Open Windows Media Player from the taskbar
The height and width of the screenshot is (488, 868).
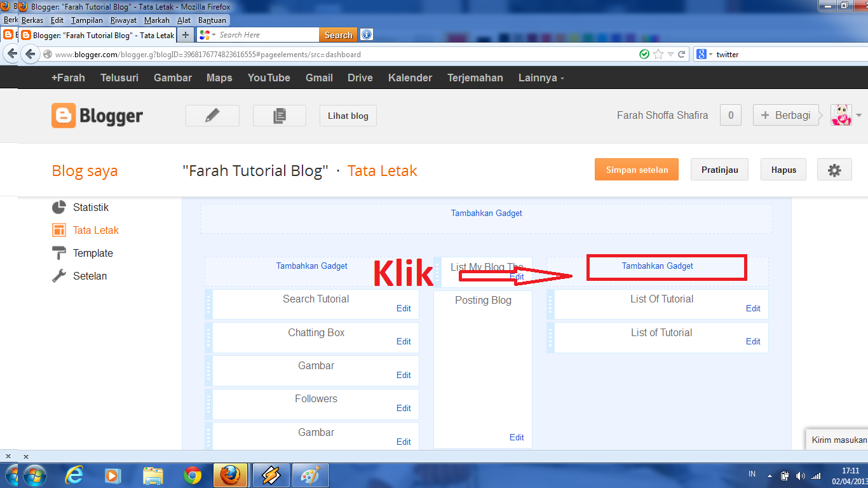[112, 475]
